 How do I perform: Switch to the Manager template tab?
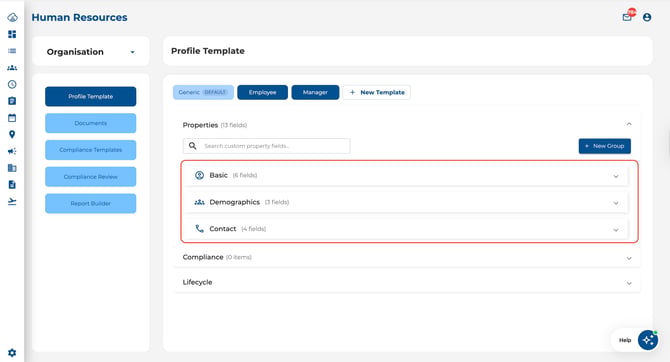(315, 92)
